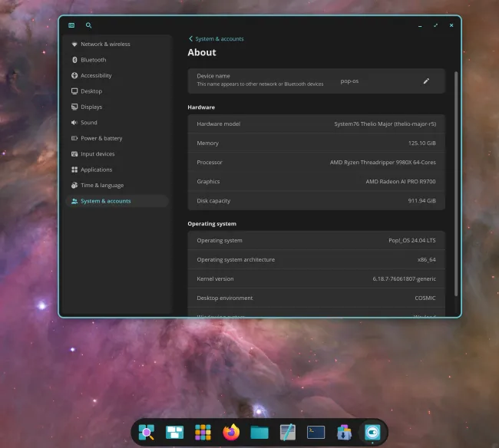Click the Hardware model row value

pos(385,124)
